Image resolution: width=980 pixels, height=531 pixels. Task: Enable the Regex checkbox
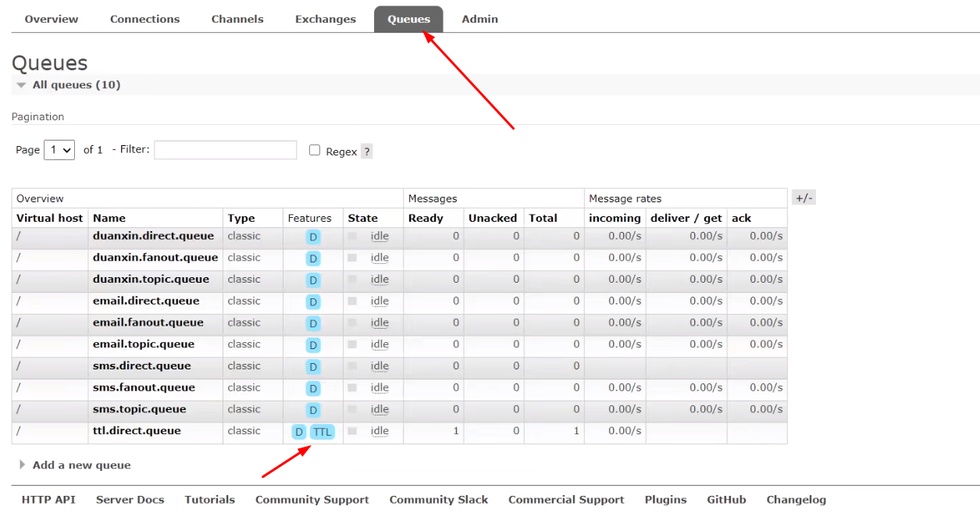coord(315,150)
